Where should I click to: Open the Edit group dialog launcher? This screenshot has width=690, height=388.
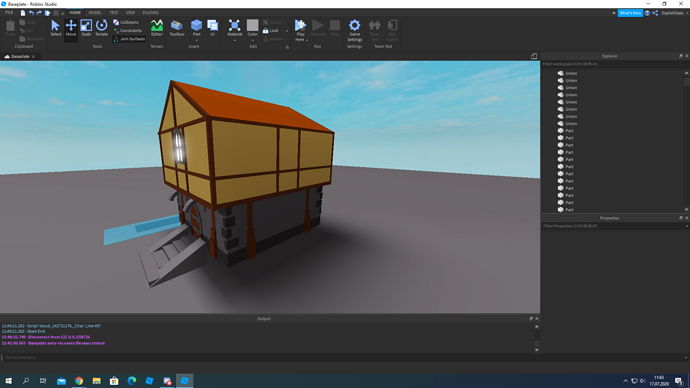(x=287, y=47)
